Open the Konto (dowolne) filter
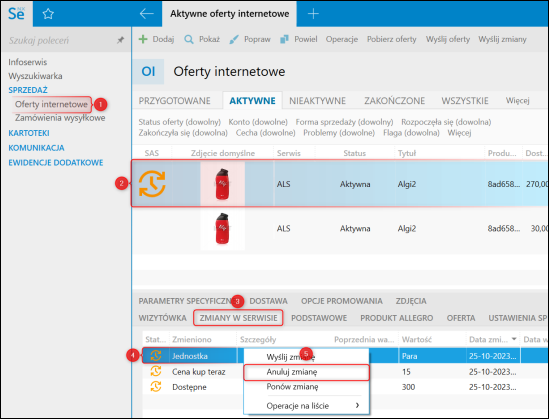Image resolution: width=549 pixels, height=419 pixels. point(258,122)
